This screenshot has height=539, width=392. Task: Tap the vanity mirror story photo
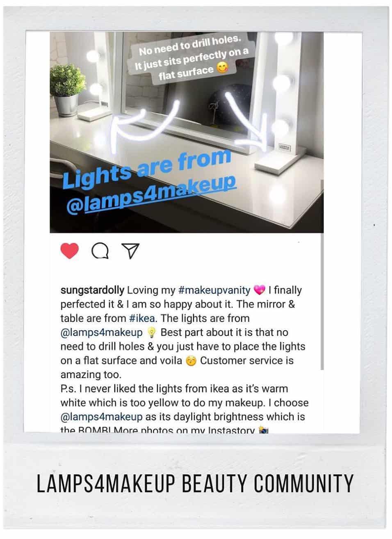pos(187,132)
